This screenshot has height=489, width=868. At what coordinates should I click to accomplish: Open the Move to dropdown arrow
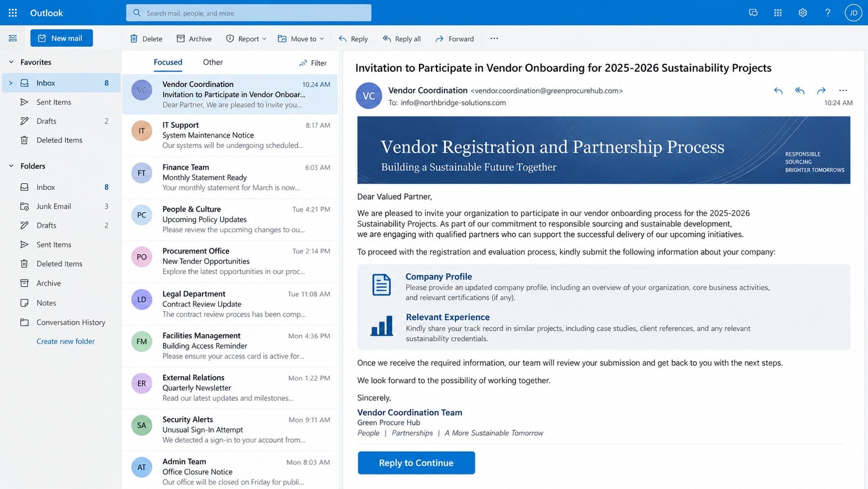click(x=322, y=38)
